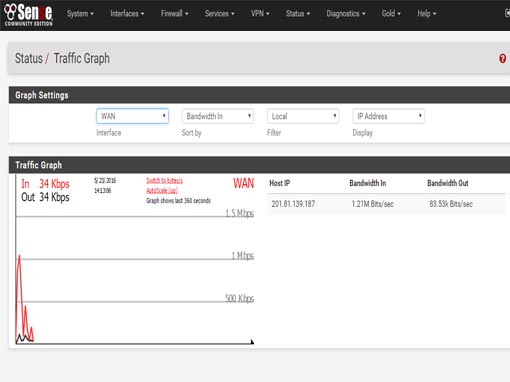Screen dimensions: 510x382
Task: Open the Interfaces menu
Action: [127, 14]
